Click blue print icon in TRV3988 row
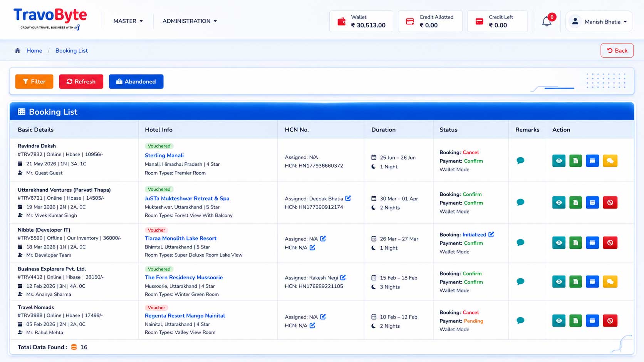 tap(592, 320)
